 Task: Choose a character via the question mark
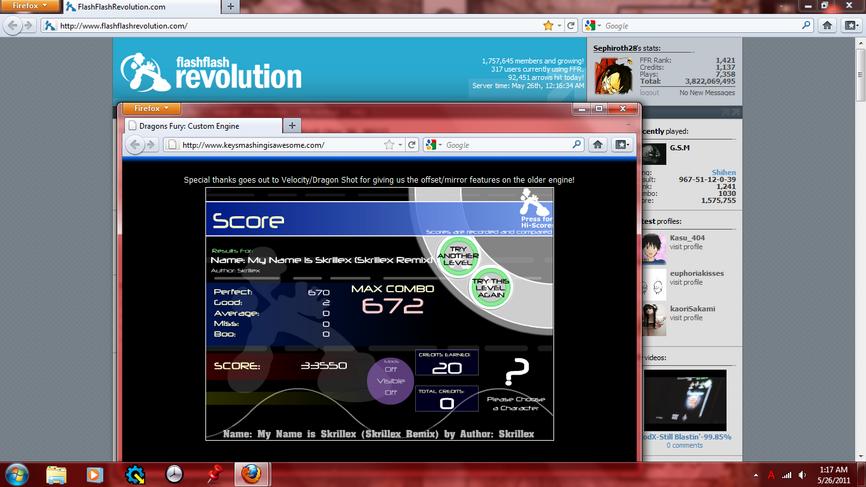click(517, 371)
